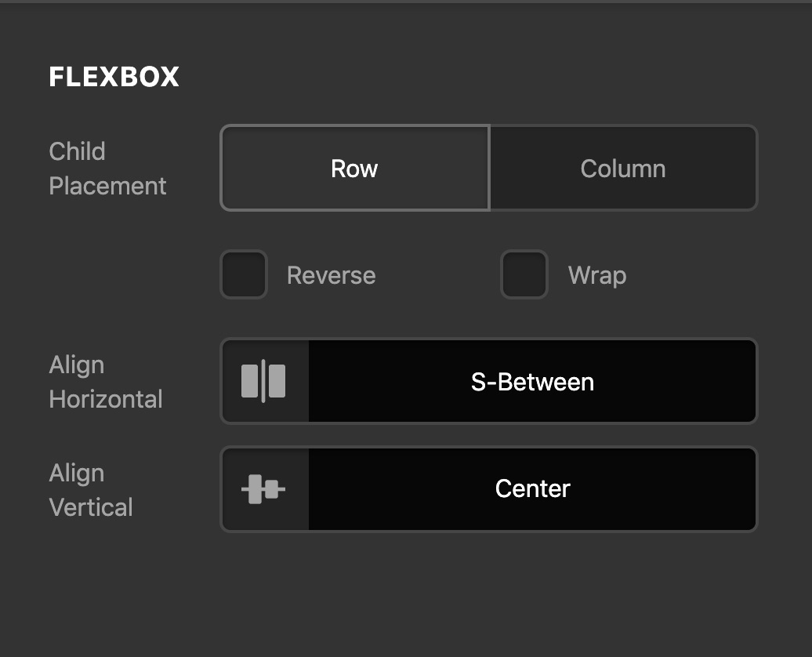Click the Center value text

pos(532,488)
